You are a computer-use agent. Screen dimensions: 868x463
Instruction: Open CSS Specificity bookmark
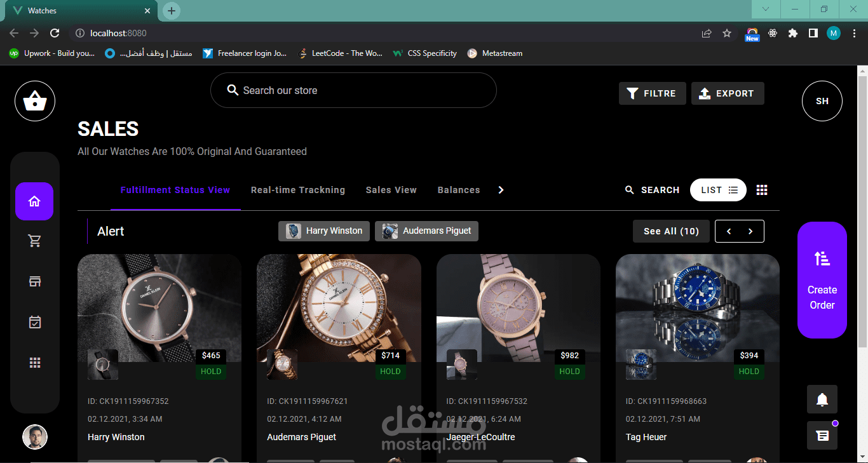pos(425,53)
